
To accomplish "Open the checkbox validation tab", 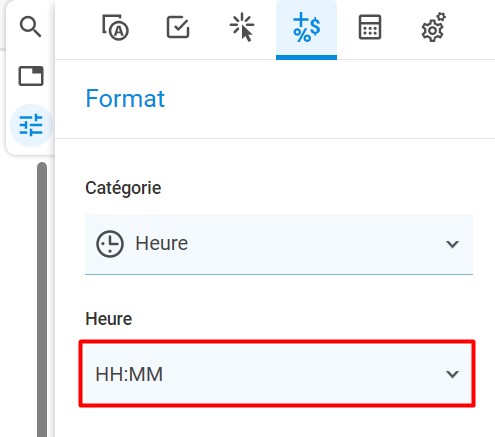I will [x=178, y=27].
